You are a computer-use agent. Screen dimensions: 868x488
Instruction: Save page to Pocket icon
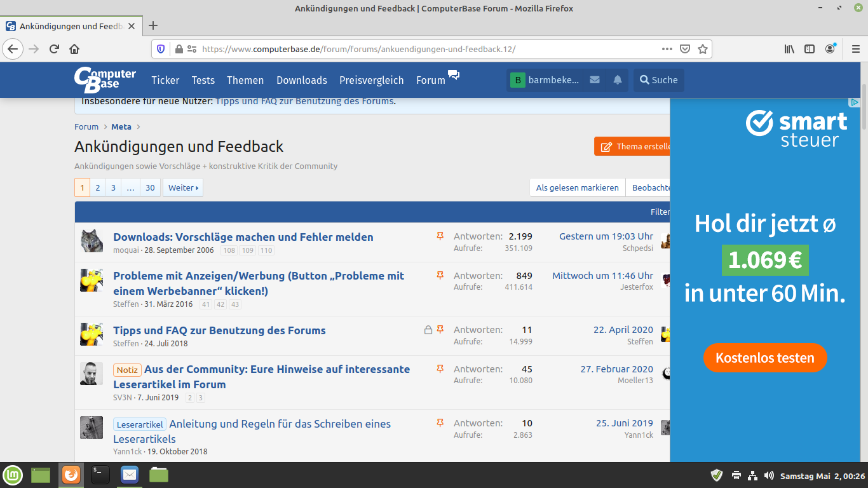coord(685,49)
